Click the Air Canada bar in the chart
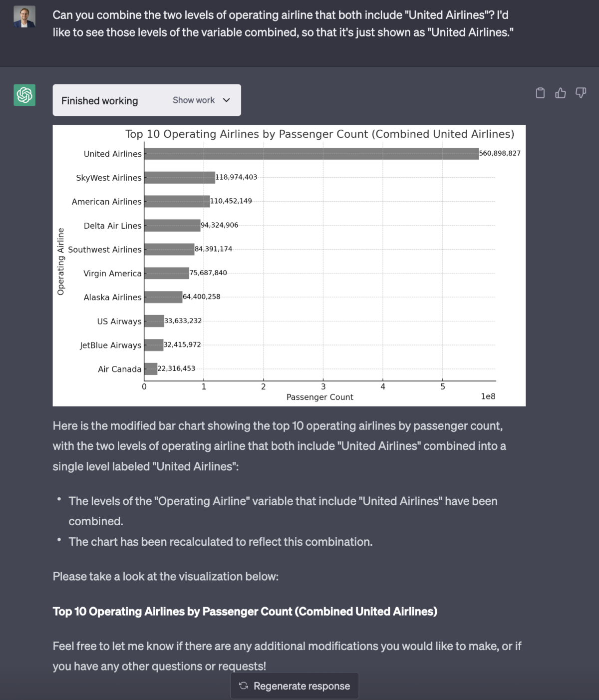 (x=150, y=368)
